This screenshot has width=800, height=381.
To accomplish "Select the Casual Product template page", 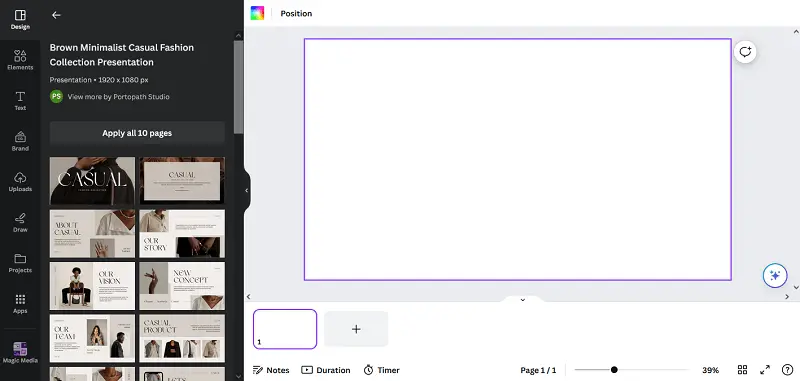I will (x=182, y=339).
